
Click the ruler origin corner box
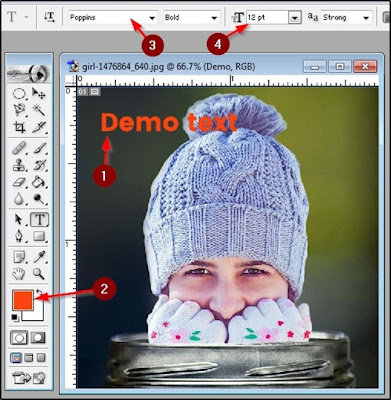coord(71,80)
